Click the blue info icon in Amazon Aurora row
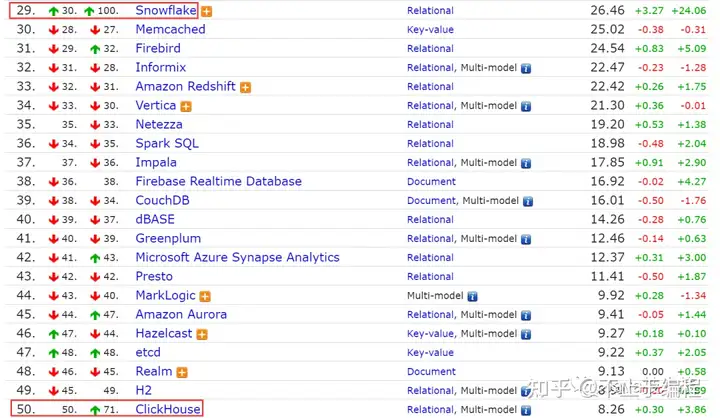The width and height of the screenshot is (720, 418). [526, 316]
